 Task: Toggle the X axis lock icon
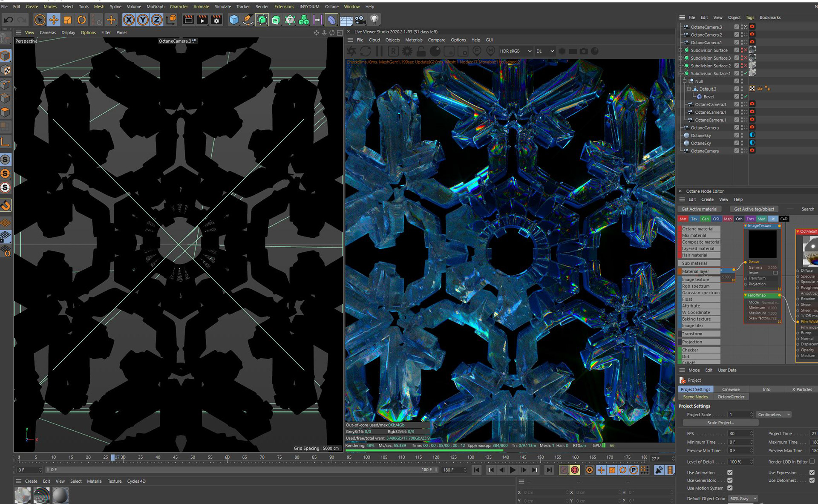(129, 20)
